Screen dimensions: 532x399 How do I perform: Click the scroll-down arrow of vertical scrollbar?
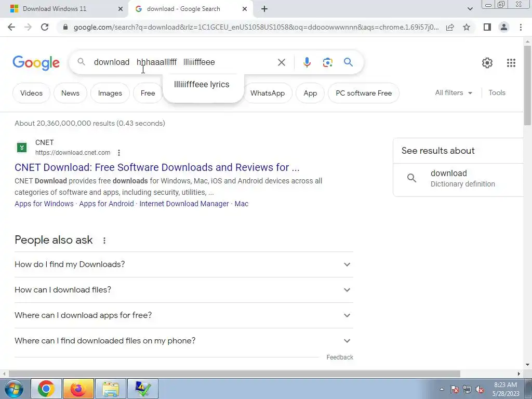click(528, 365)
